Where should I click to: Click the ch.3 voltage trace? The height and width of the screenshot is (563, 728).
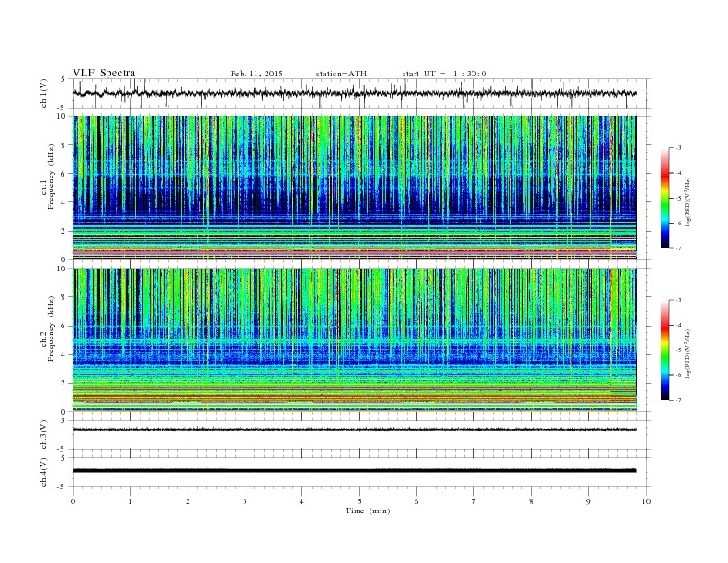354,430
